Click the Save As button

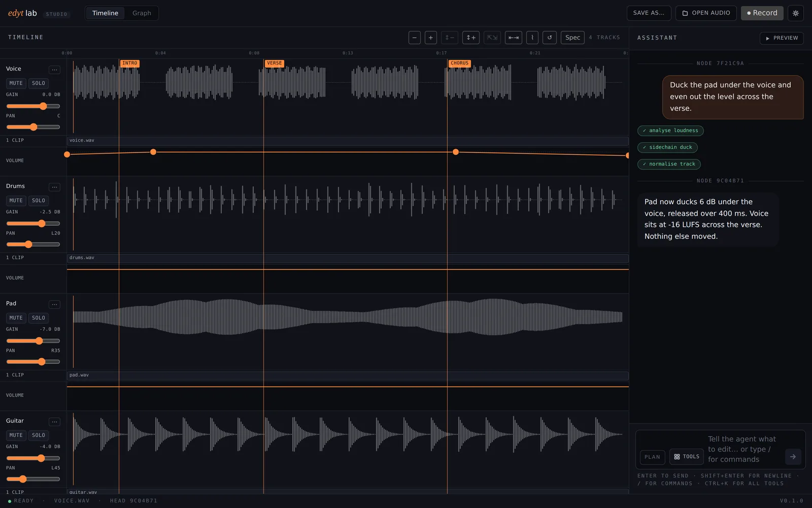click(649, 13)
